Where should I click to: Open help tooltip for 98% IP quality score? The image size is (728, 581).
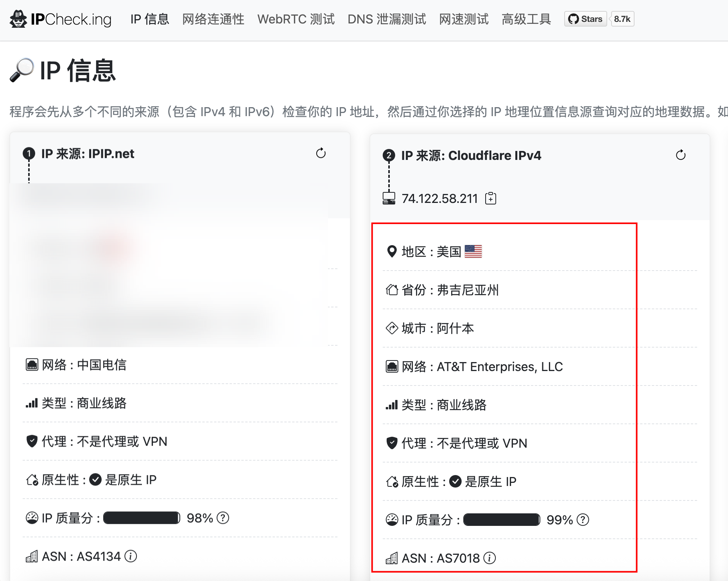click(x=222, y=518)
